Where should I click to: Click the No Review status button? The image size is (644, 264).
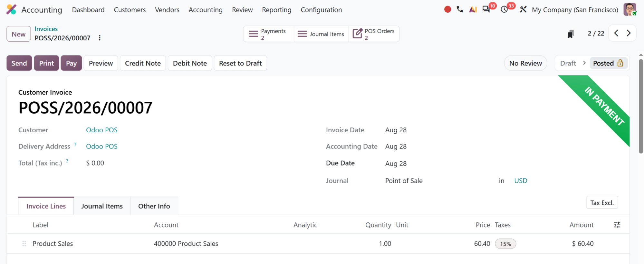pos(525,63)
